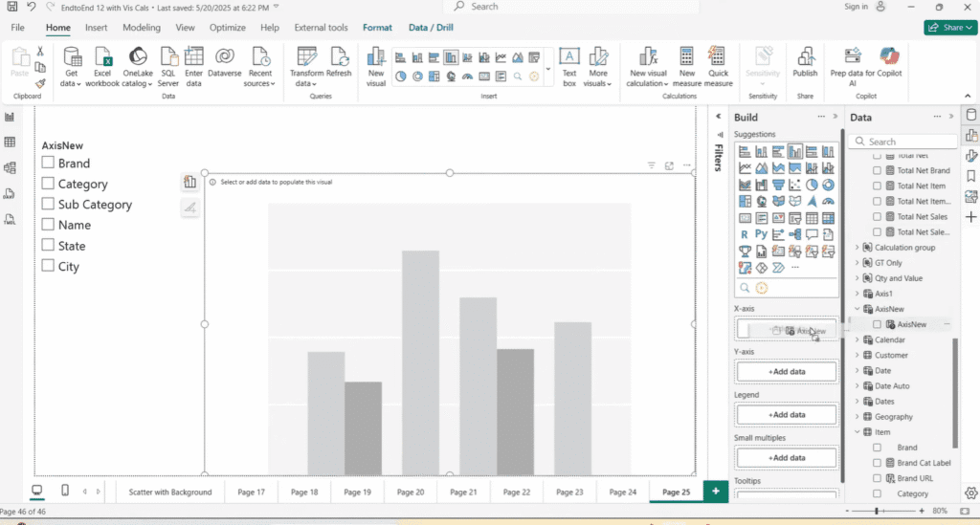Open Dataverse connector
Screen dimensions: 980x525
[224, 62]
